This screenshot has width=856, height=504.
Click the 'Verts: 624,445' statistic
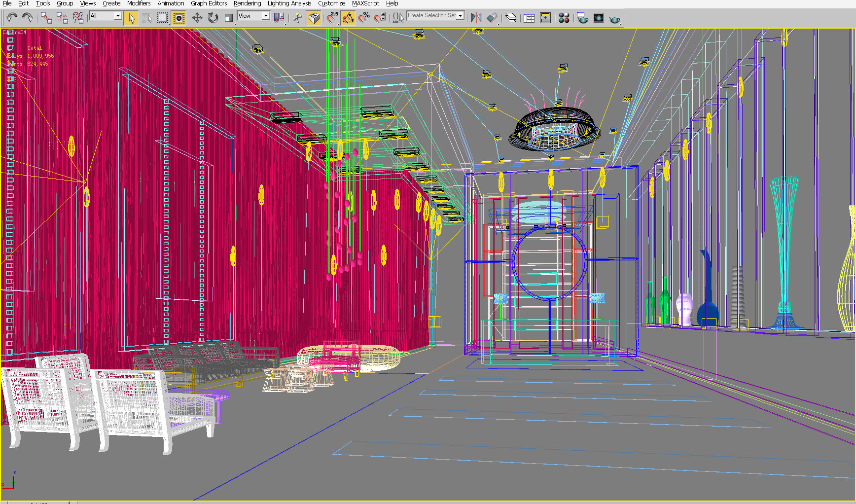click(28, 64)
